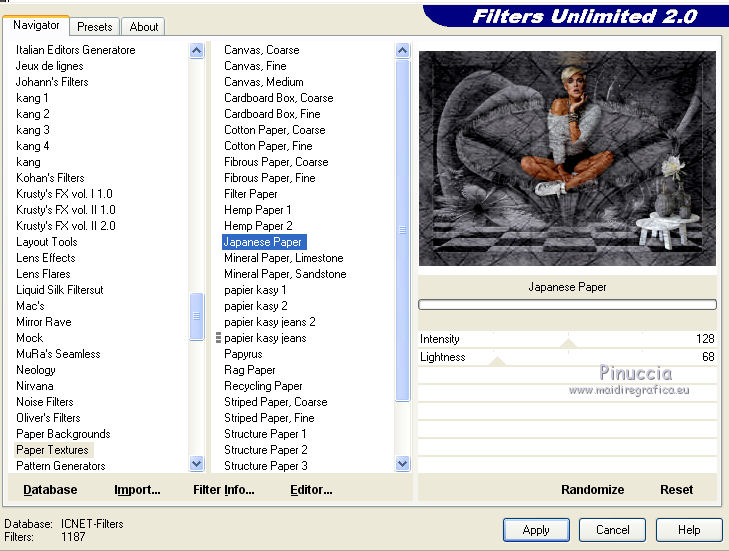Choose Structure Paper 3 filter

(266, 466)
